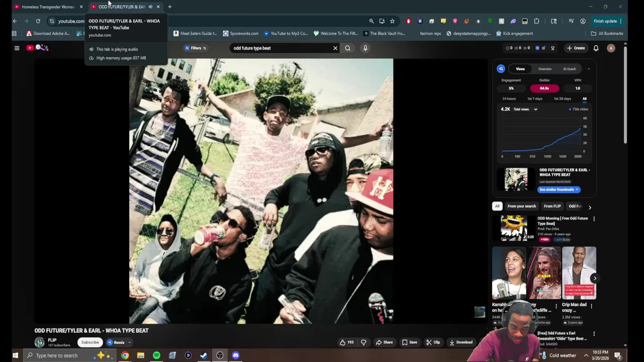The width and height of the screenshot is (644, 362).
Task: Select the 'All' filter chip
Action: click(x=497, y=206)
